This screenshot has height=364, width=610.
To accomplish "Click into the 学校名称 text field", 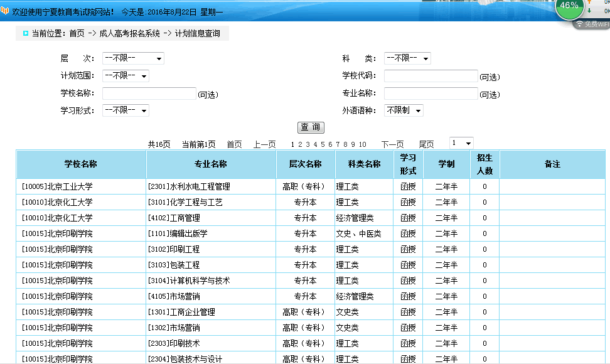I will point(149,94).
